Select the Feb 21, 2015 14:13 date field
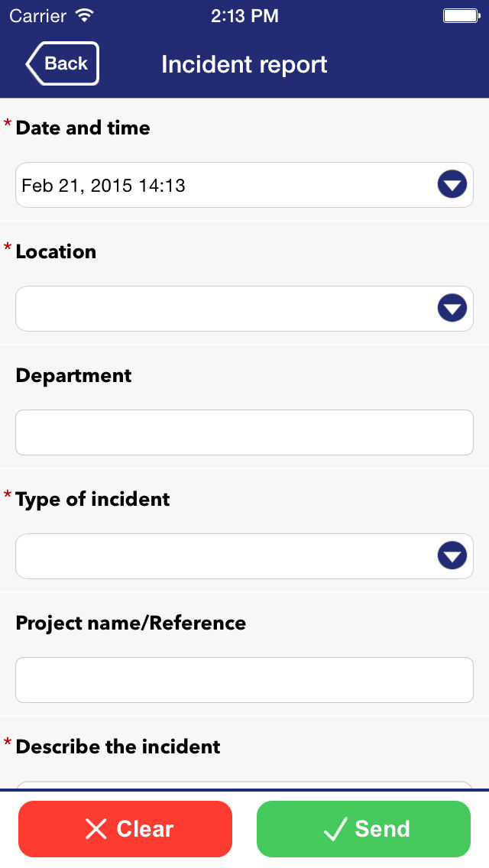489x868 pixels. tap(244, 185)
